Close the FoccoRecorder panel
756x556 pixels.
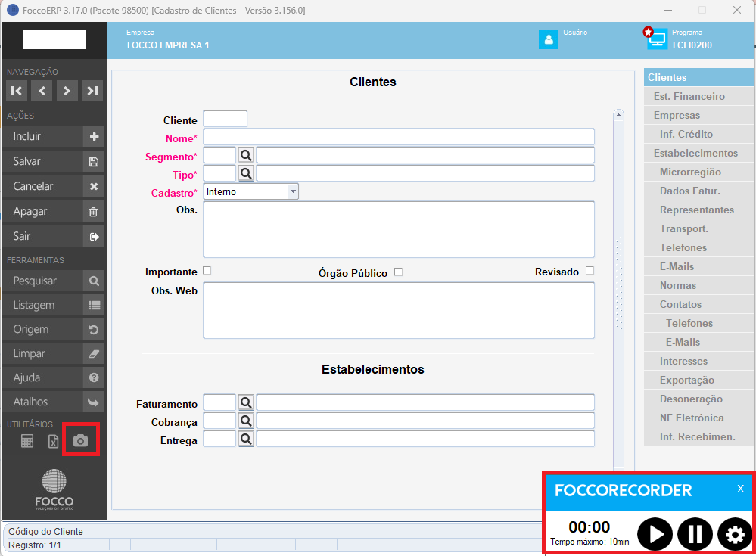741,489
